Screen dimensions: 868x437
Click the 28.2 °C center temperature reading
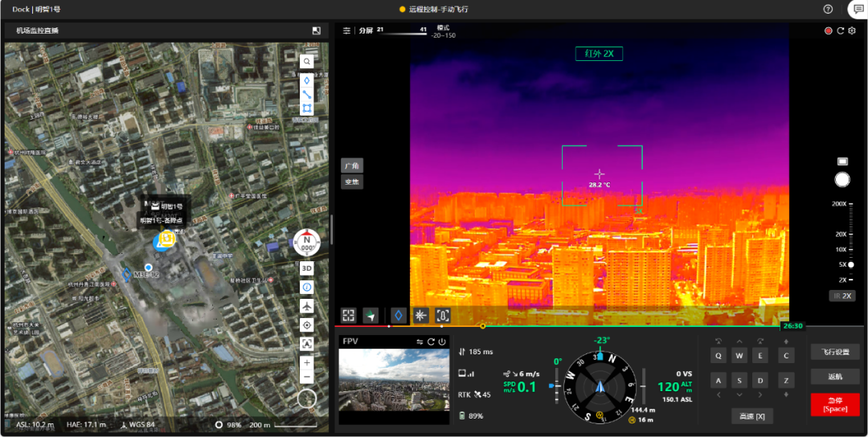click(x=600, y=186)
